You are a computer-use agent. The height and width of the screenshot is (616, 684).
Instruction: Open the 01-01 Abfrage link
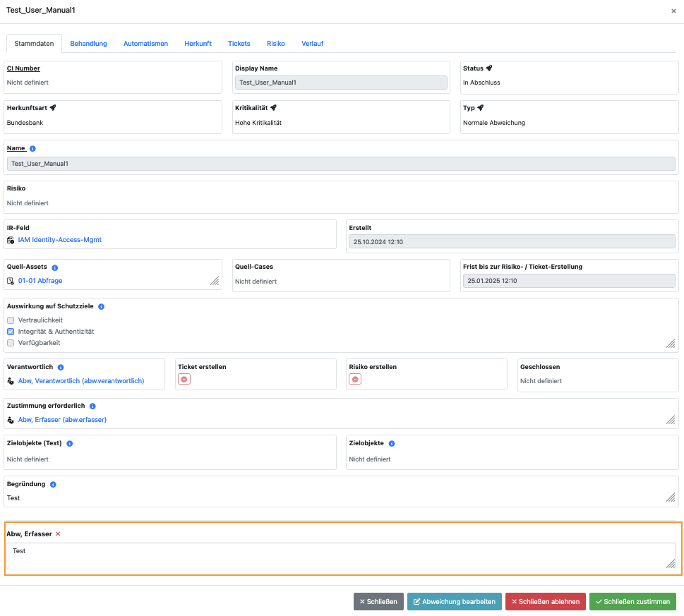point(40,282)
